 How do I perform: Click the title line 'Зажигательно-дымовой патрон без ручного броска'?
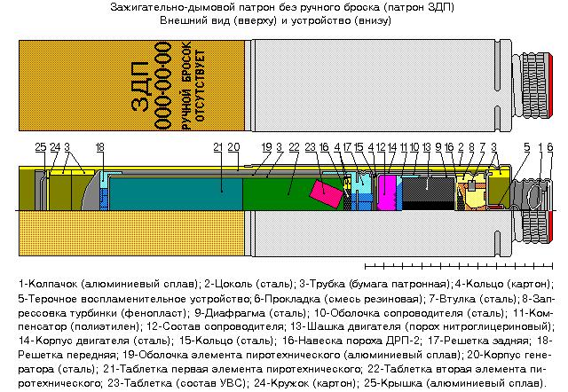[x=244, y=7]
